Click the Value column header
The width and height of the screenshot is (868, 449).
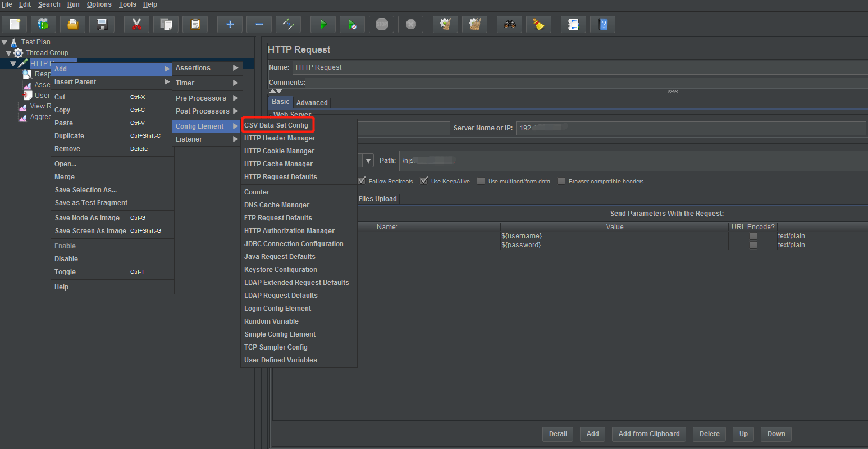[x=614, y=227]
